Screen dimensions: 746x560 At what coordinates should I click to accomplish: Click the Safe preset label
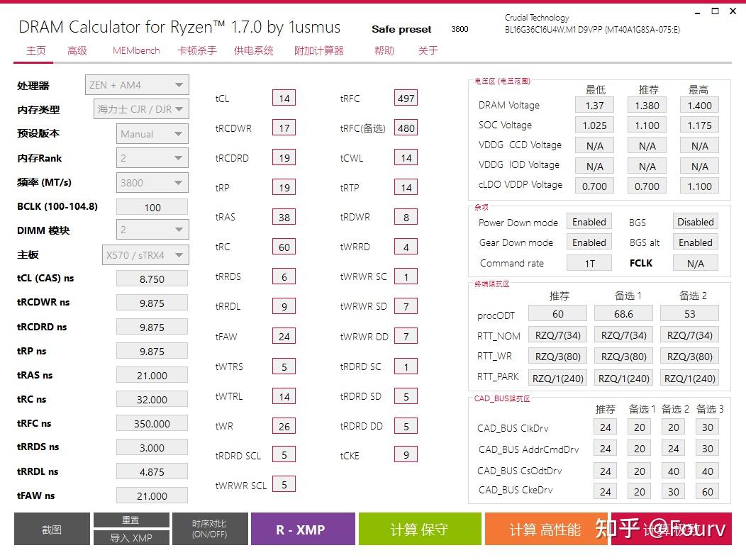click(401, 30)
